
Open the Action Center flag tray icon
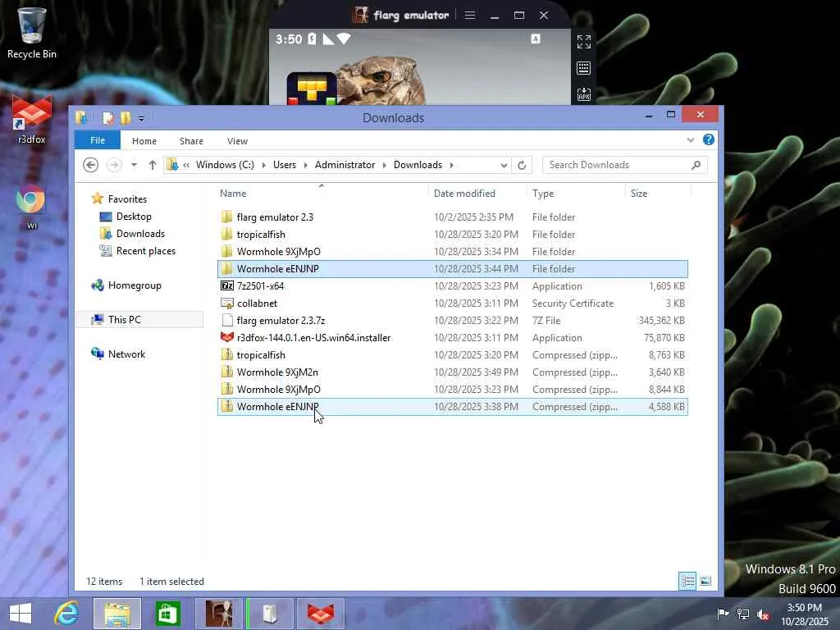click(x=723, y=614)
